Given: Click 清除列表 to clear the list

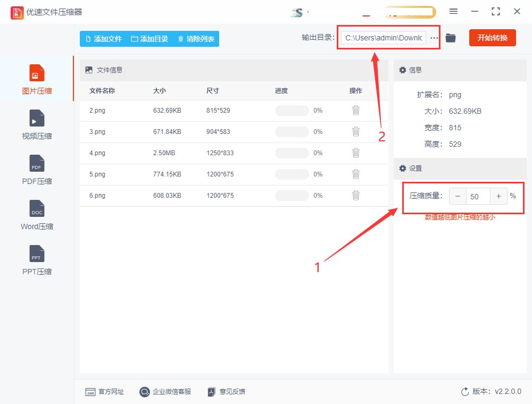Looking at the screenshot, I should tap(201, 38).
